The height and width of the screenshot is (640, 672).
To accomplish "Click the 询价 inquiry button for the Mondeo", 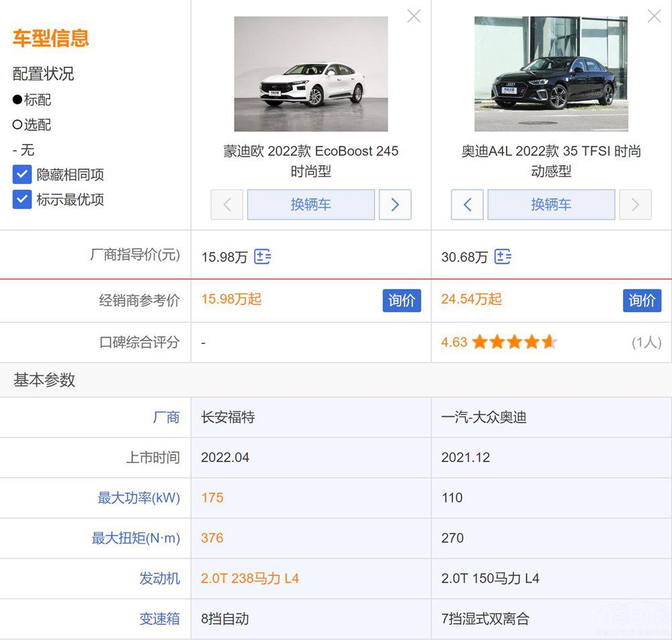I will (402, 300).
